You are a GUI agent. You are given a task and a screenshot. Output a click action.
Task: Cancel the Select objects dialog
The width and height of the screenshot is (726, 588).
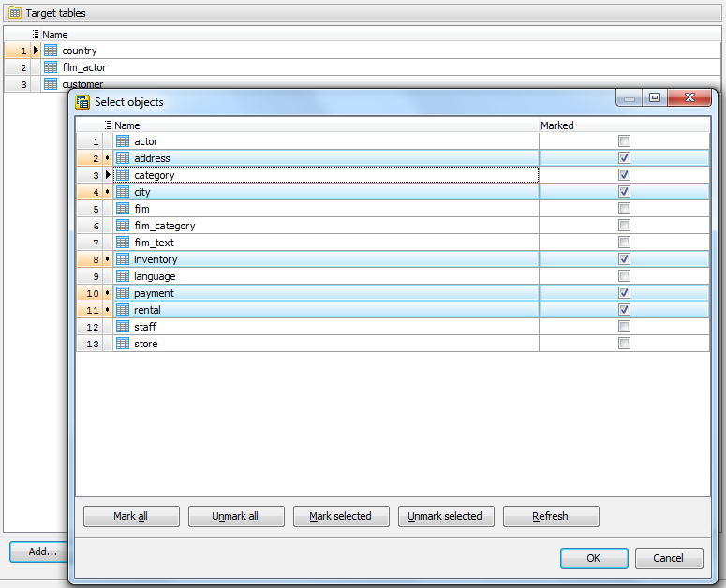click(x=669, y=558)
